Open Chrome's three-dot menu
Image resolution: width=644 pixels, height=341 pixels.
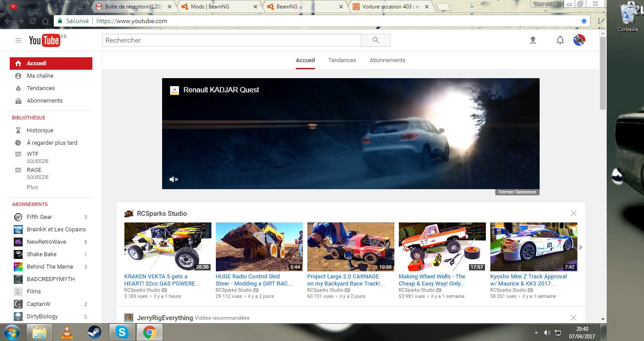(x=599, y=21)
